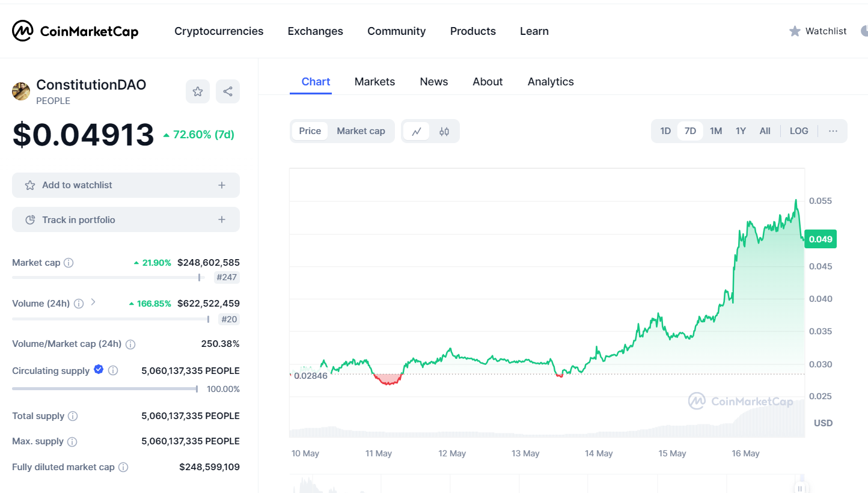Switch to the About tab
Viewport: 868px width, 493px height.
tap(487, 82)
